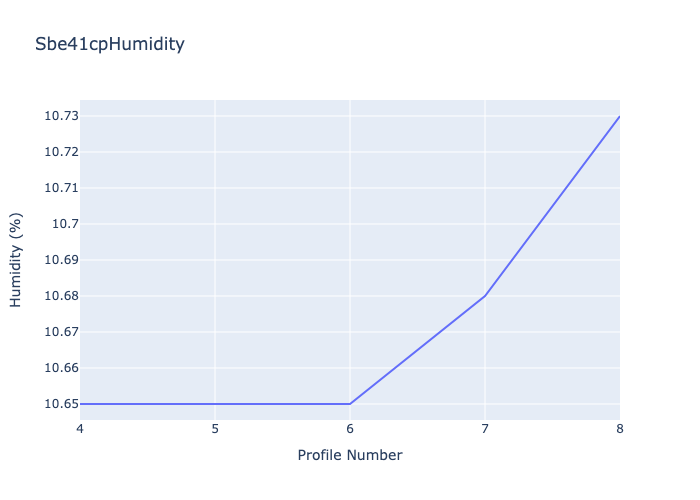Click the y-axis tick label 10.68

click(x=61, y=296)
